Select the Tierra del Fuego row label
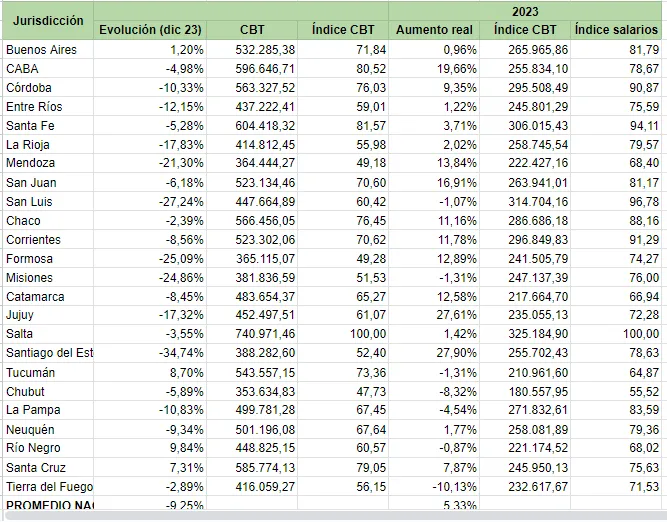The width and height of the screenshot is (667, 522). [x=47, y=486]
